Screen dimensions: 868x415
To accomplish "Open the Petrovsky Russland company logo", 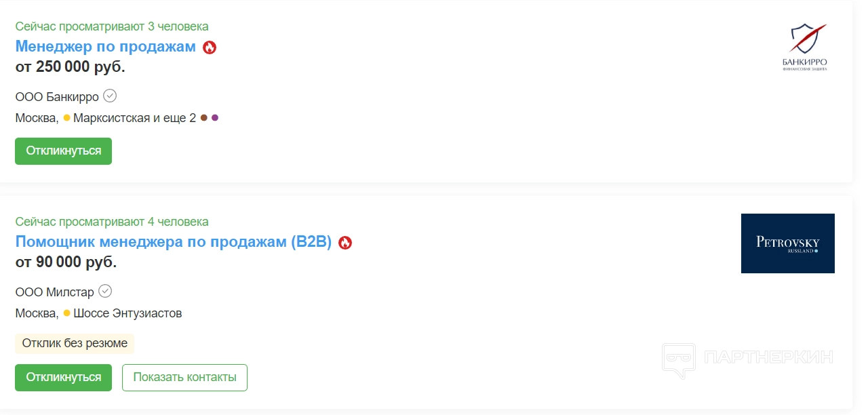I will pyautogui.click(x=787, y=243).
